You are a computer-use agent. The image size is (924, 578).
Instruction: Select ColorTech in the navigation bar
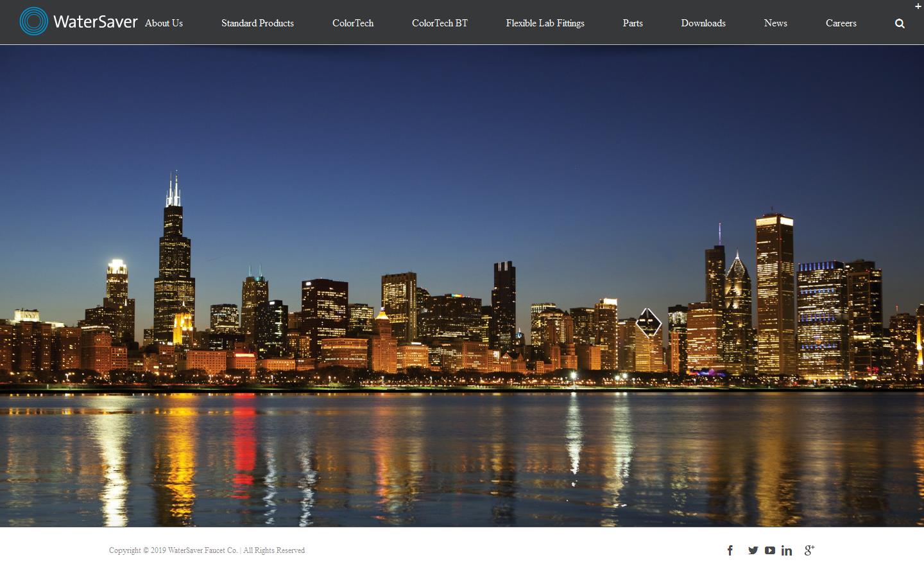pos(352,23)
